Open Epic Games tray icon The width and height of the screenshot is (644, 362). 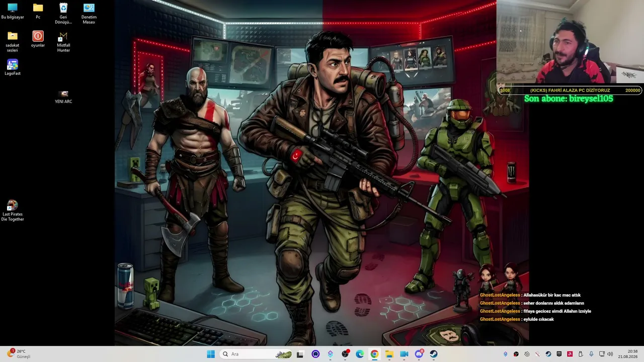559,354
